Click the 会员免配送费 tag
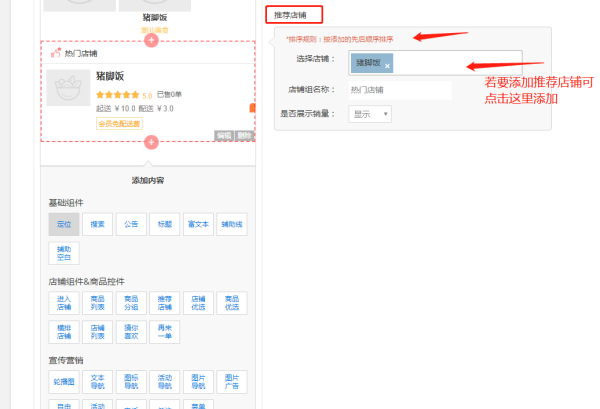This screenshot has height=409, width=600. point(119,123)
